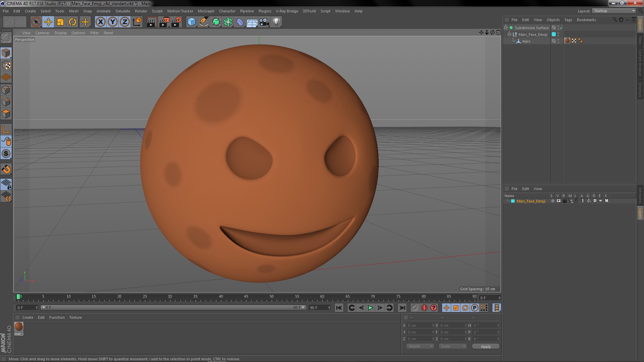Toggle Z axis lock
Viewport: 644px width, 362px height.
[x=125, y=22]
